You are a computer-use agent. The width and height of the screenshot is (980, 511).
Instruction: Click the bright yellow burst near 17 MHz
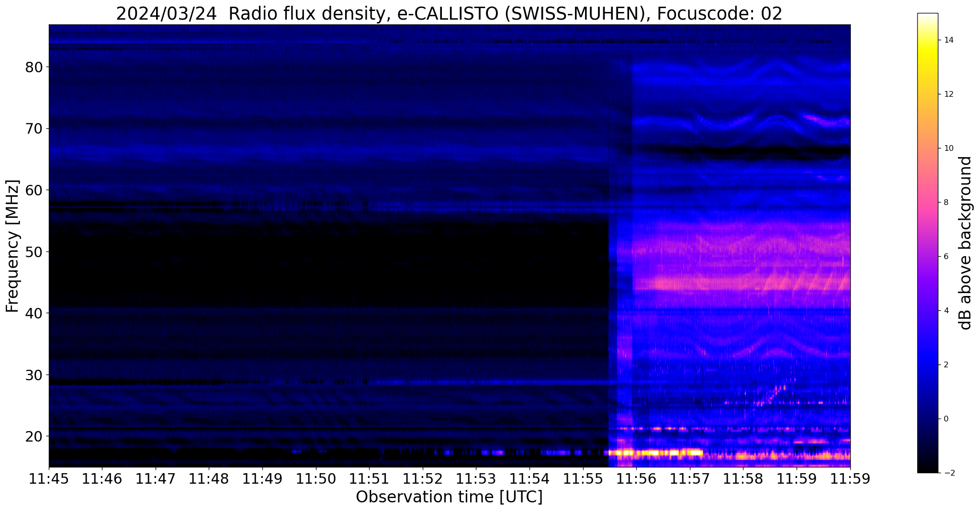[655, 453]
